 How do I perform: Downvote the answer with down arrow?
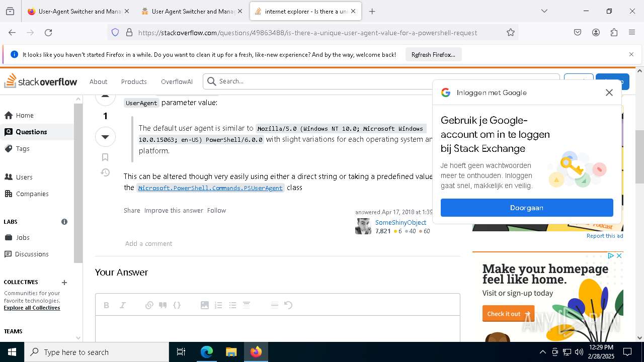105,137
